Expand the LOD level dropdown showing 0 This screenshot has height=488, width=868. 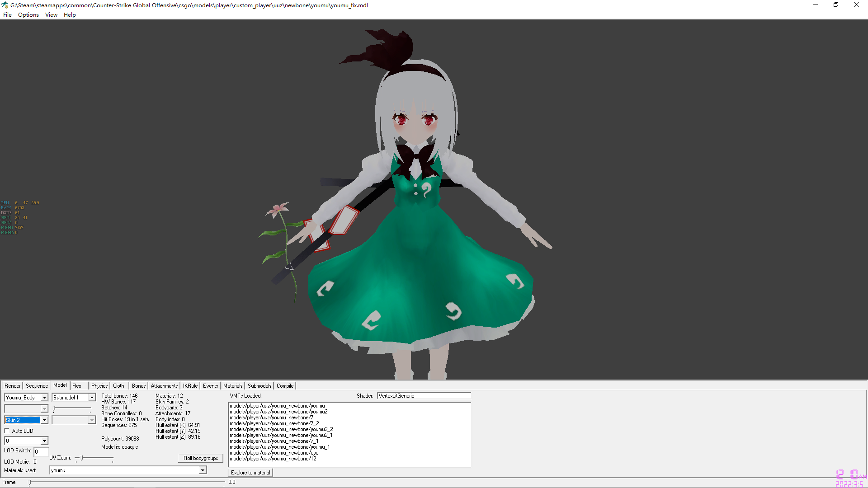44,441
